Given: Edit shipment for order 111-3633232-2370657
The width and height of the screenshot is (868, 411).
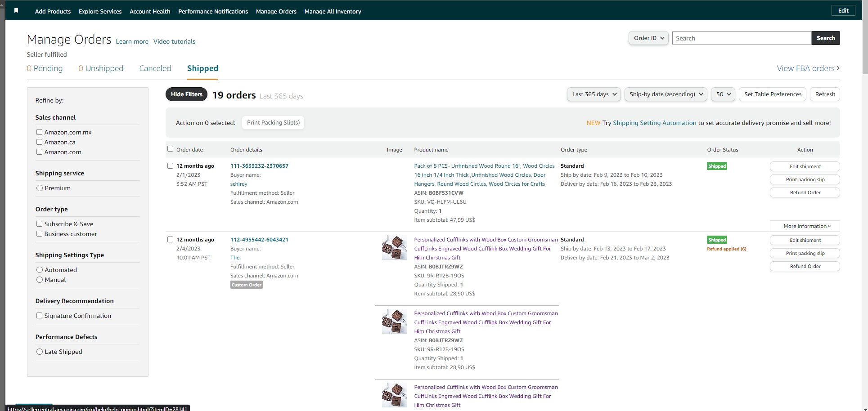Looking at the screenshot, I should (x=805, y=166).
